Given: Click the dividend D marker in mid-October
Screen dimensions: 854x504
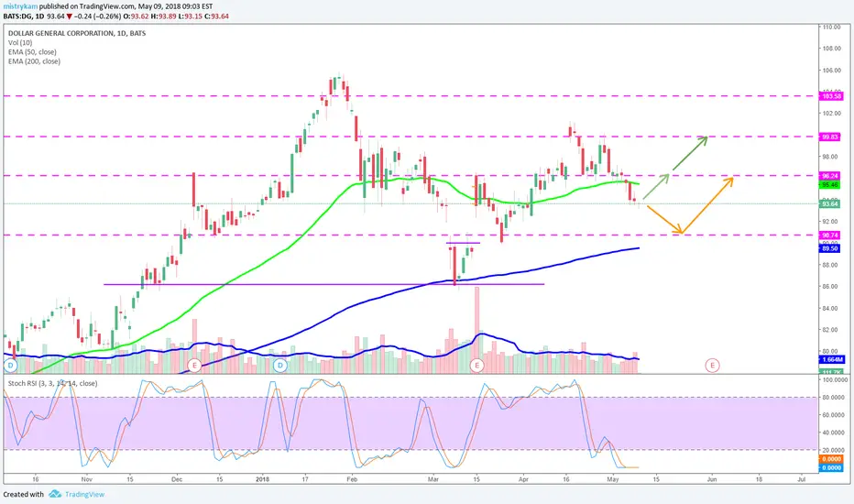Looking at the screenshot, I should (10, 365).
